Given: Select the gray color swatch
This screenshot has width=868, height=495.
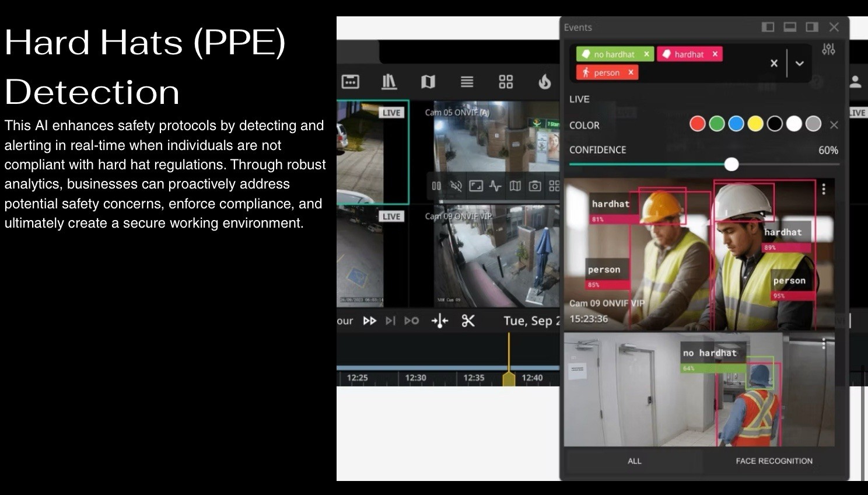Looking at the screenshot, I should (813, 124).
